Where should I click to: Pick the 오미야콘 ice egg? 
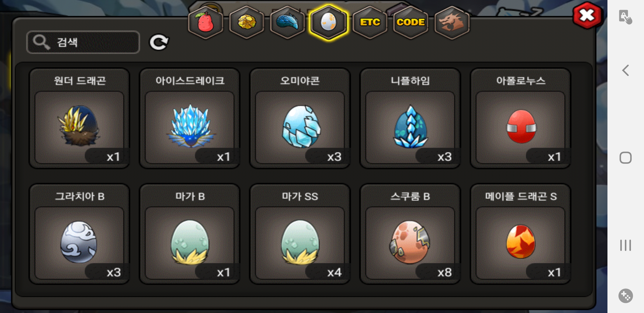pyautogui.click(x=300, y=118)
